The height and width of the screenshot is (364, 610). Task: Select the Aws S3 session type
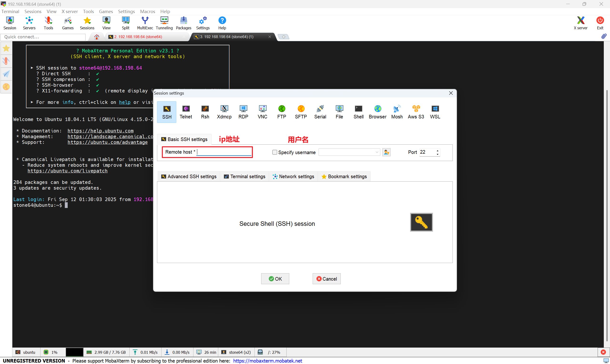416,112
